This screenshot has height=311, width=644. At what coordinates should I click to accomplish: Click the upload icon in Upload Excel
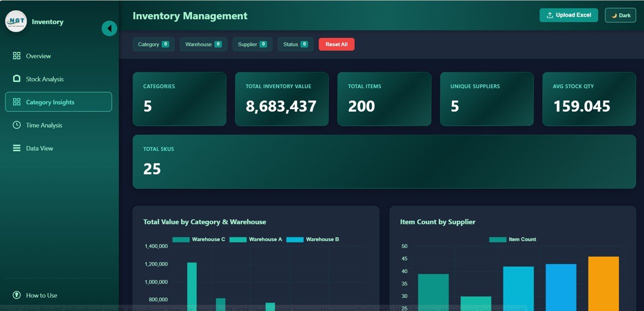pos(550,15)
